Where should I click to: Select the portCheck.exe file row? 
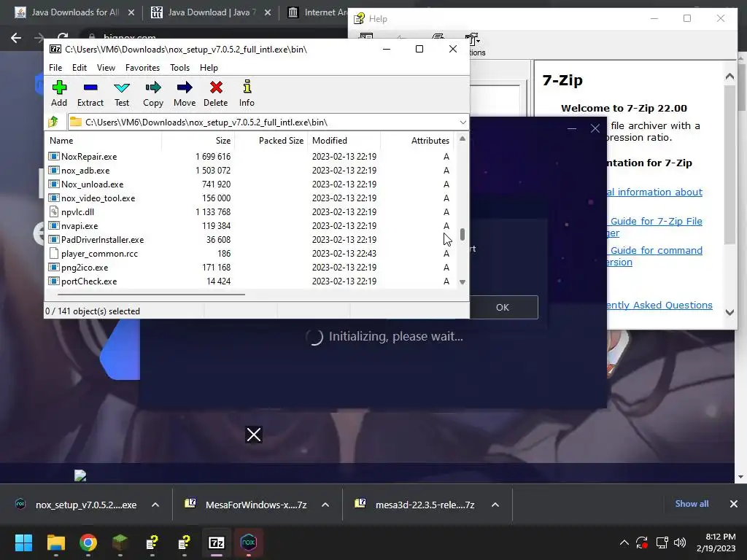250,281
